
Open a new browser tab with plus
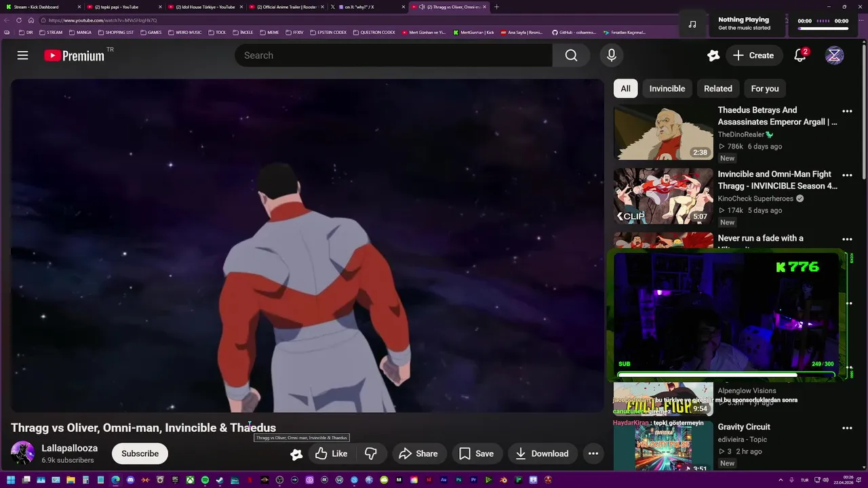496,7
